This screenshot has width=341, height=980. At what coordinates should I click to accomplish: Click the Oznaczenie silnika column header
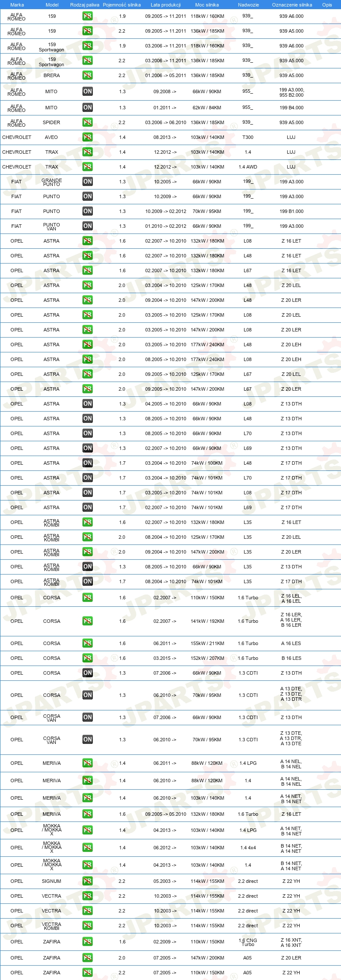click(292, 5)
